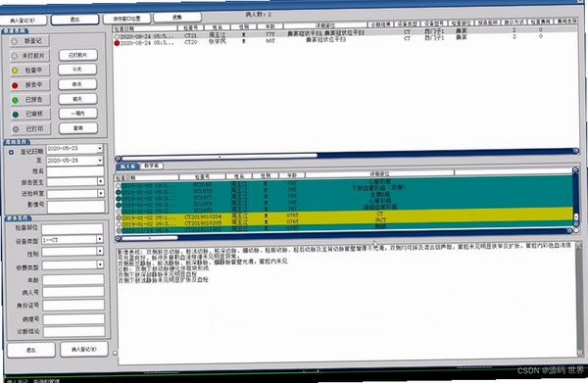Click scroll-down arrow of history table

(x=576, y=224)
